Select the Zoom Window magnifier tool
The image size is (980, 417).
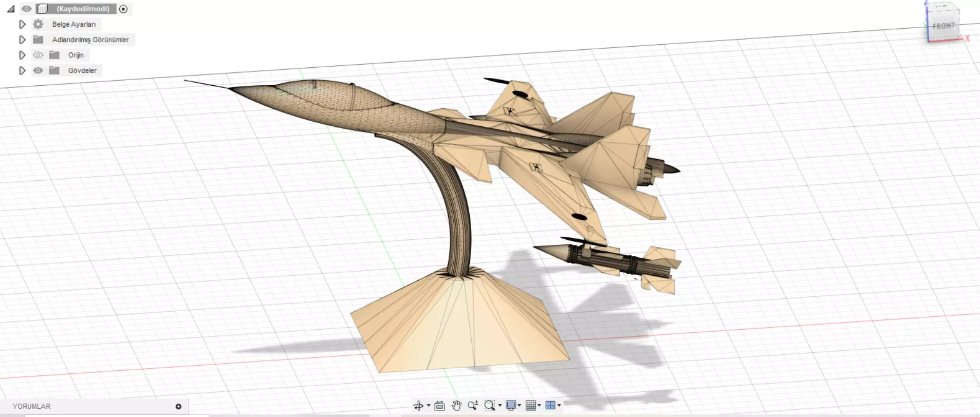(x=489, y=406)
